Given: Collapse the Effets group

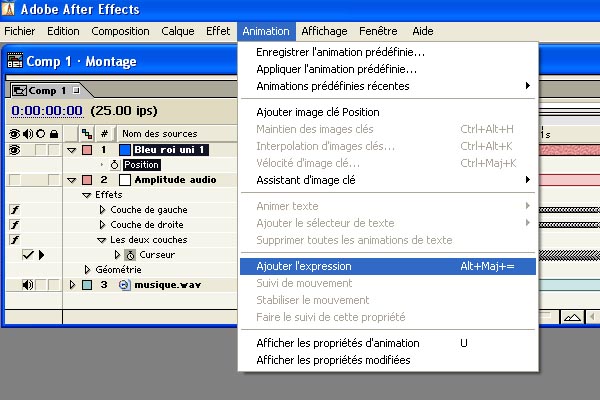Looking at the screenshot, I should click(87, 195).
